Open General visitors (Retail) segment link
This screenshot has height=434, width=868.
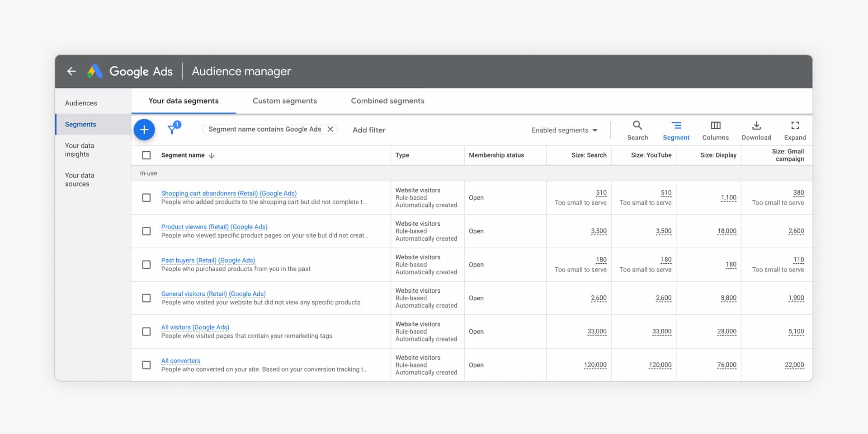213,294
